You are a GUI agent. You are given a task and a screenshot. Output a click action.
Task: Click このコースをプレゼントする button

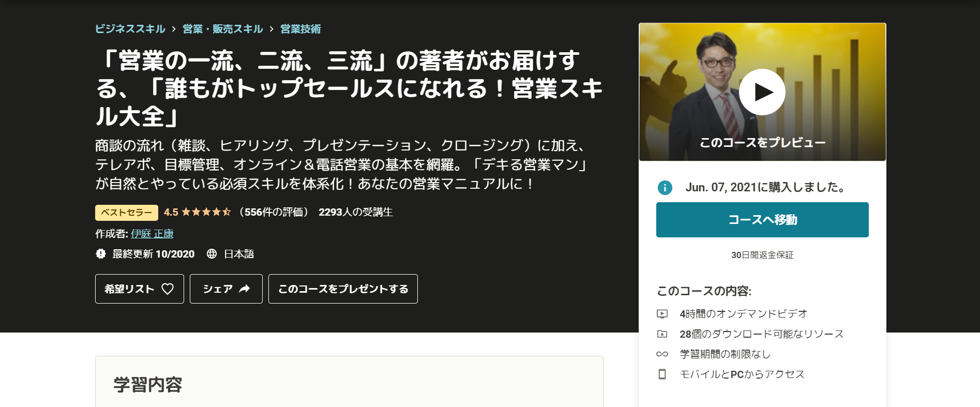[343, 289]
